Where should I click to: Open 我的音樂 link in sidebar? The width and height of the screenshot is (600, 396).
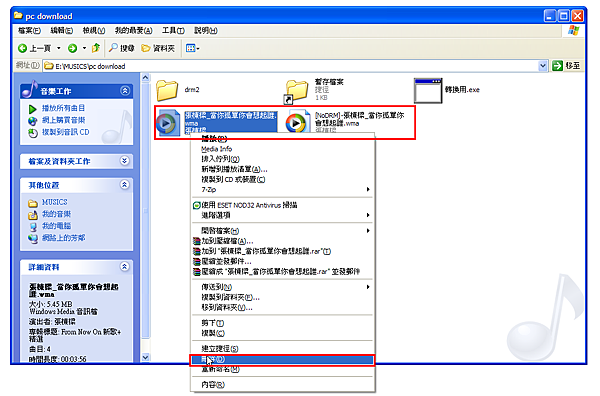pyautogui.click(x=56, y=214)
